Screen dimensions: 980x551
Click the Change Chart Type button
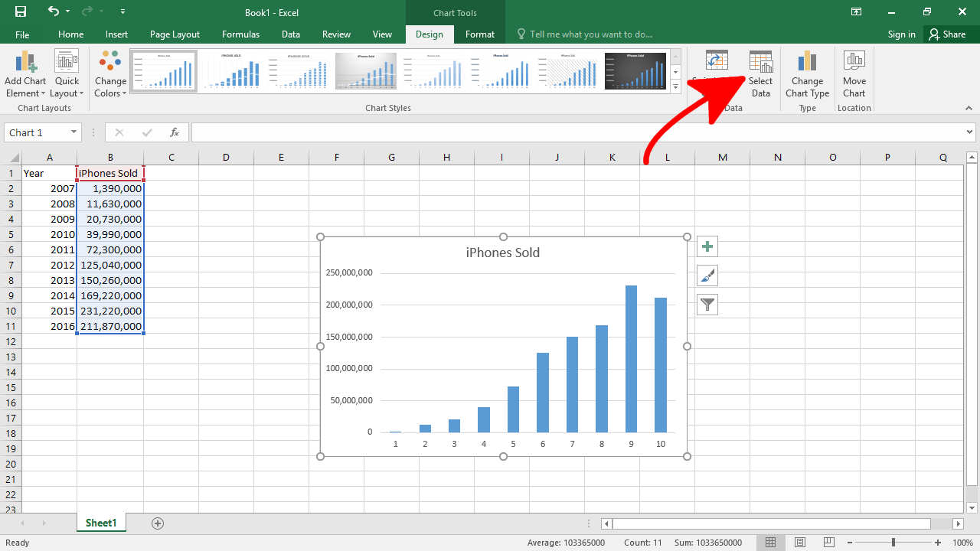807,74
